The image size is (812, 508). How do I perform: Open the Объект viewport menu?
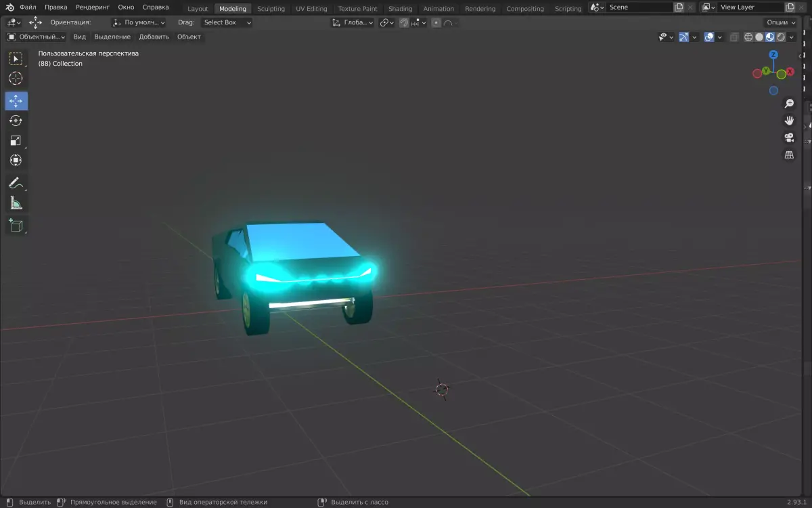[x=189, y=37]
